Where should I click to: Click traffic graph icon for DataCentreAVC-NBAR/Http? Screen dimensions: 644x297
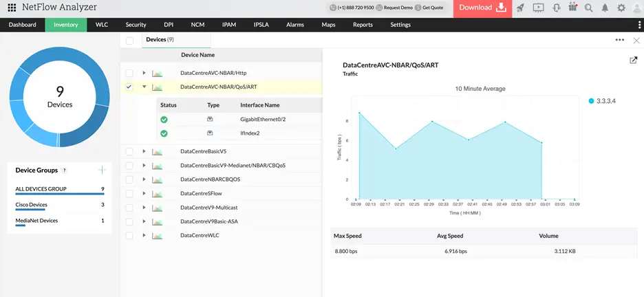coord(157,74)
